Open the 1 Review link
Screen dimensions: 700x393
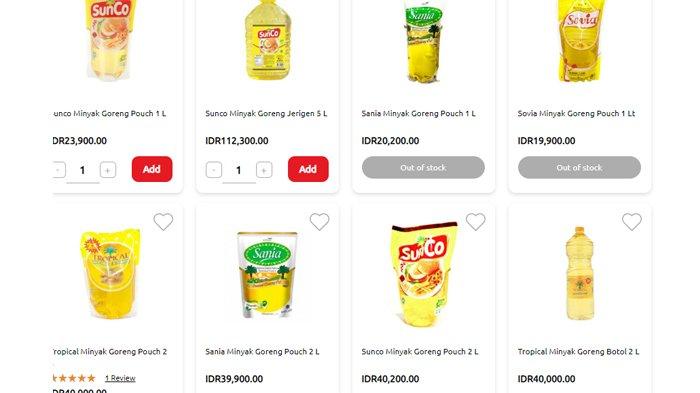tap(120, 378)
